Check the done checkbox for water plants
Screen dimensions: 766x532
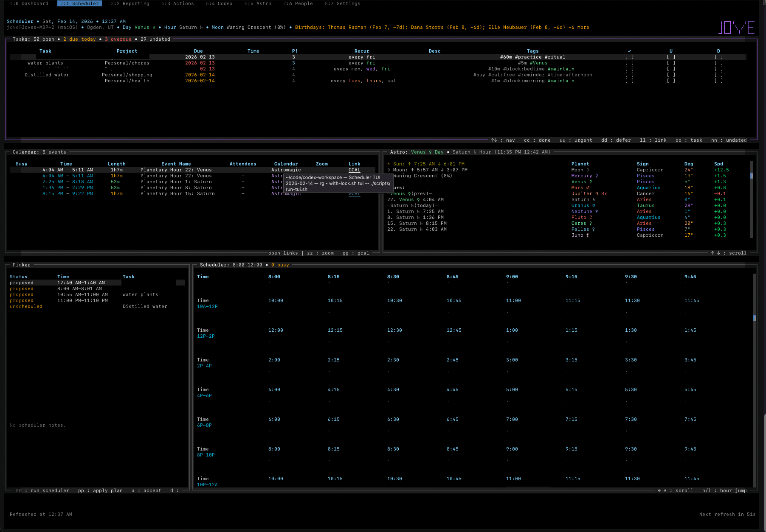click(630, 63)
